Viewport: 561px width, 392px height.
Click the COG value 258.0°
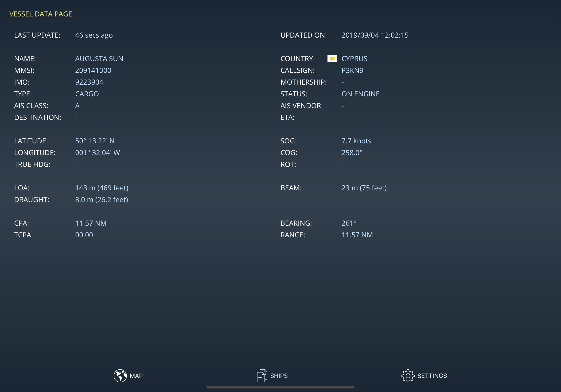tap(352, 153)
